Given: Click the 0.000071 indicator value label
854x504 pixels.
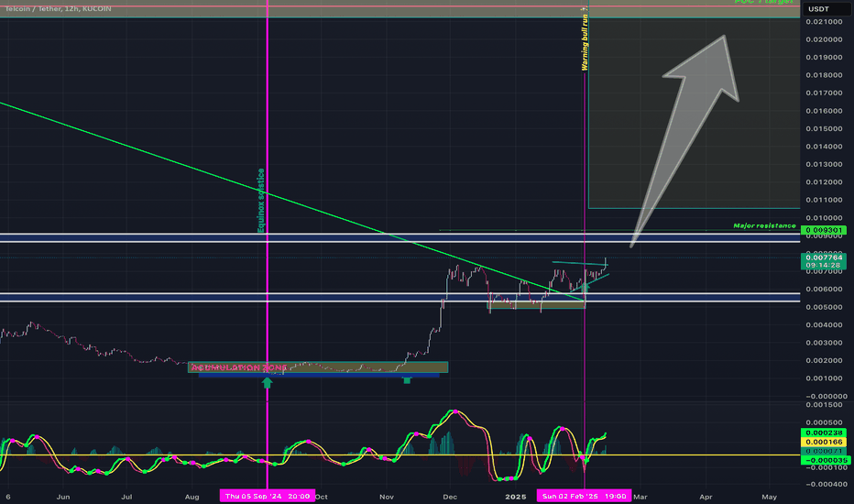Looking at the screenshot, I should click(824, 451).
